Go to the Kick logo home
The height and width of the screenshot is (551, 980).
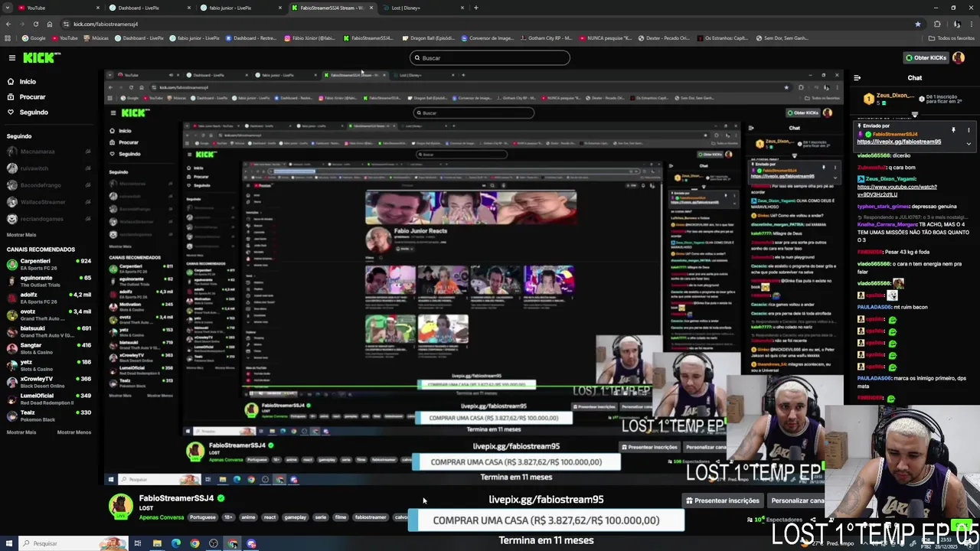point(41,57)
